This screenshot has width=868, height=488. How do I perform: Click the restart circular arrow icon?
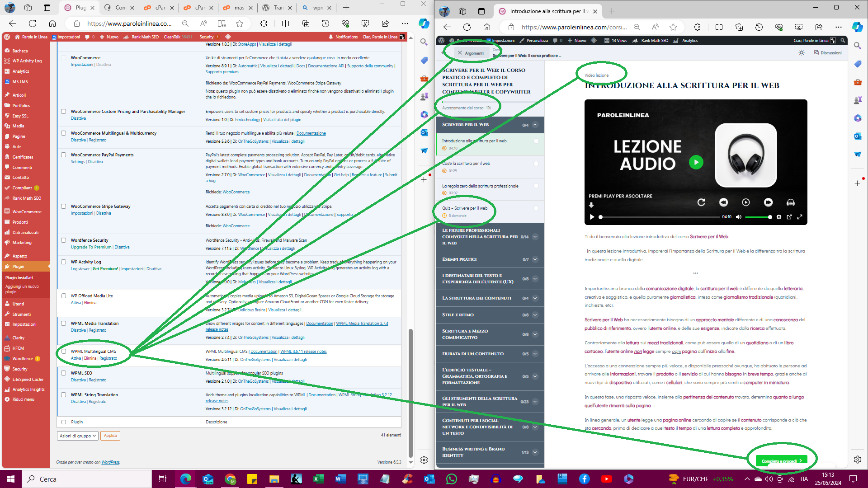coord(701,202)
